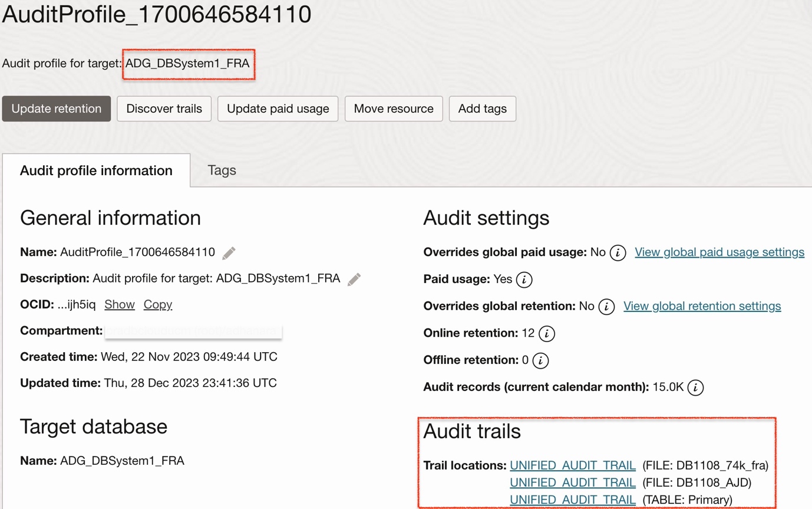Viewport: 812px width, 509px height.
Task: Click the Add tags button
Action: pyautogui.click(x=482, y=109)
